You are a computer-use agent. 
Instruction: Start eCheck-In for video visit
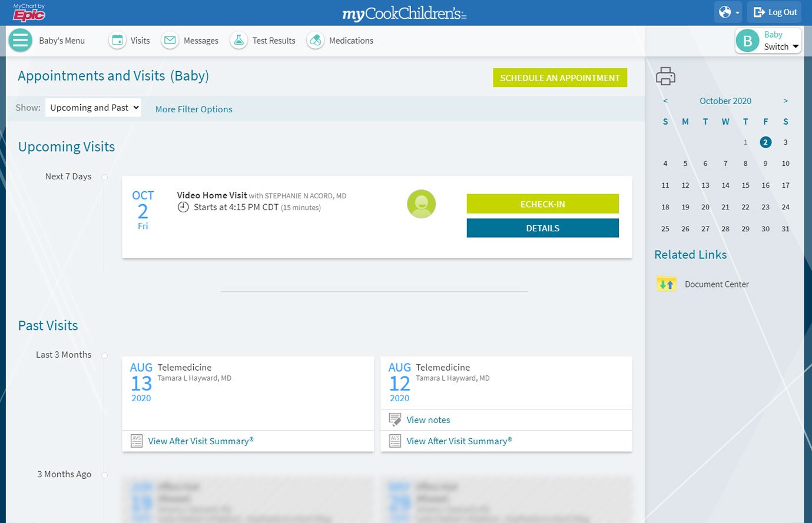542,204
